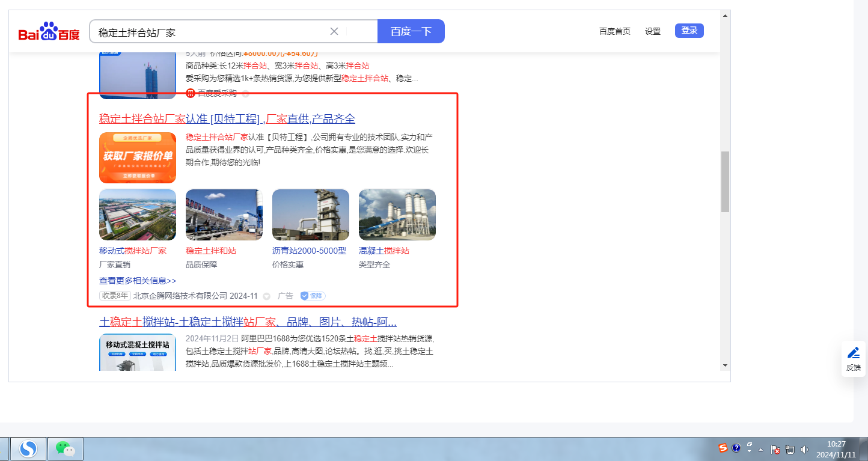868x461 pixels.
Task: Clear the search box with the X icon
Action: point(334,31)
